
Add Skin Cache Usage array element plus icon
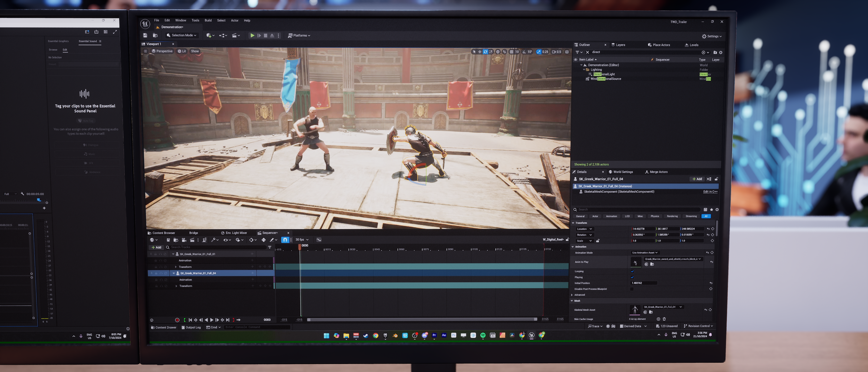tap(658, 319)
